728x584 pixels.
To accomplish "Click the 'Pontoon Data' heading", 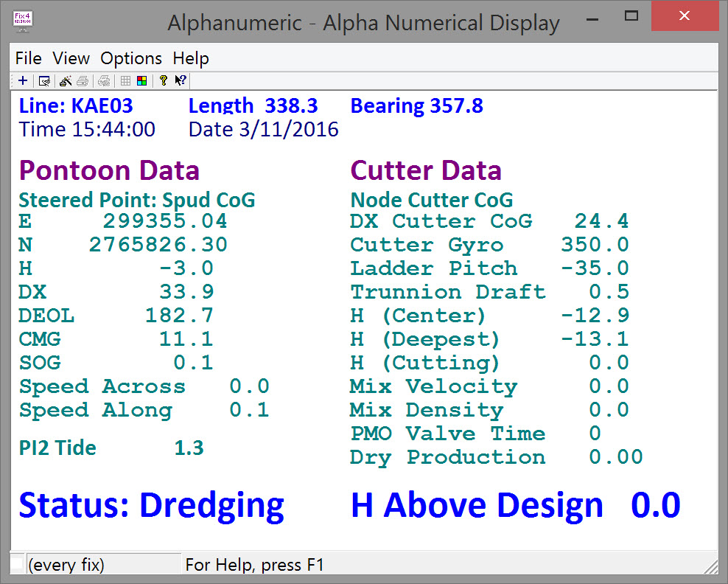I will (109, 170).
